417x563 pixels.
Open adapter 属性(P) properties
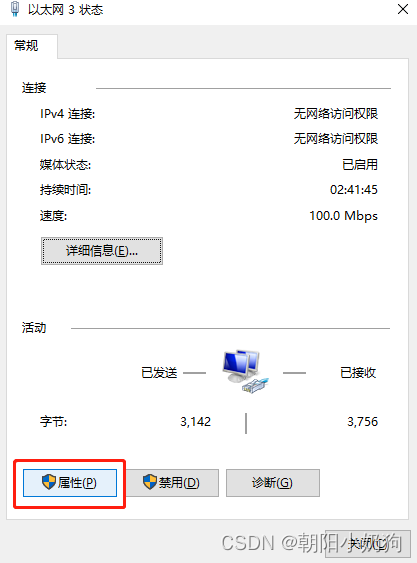70,483
